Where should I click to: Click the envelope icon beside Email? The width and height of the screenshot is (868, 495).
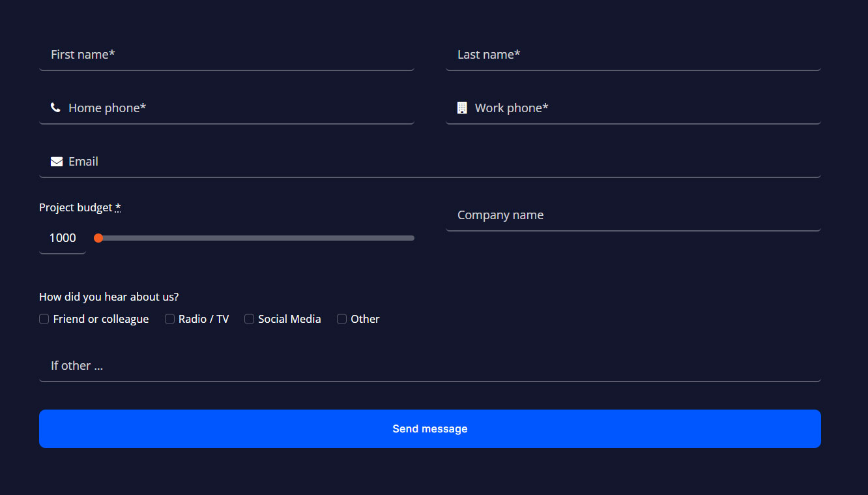point(57,161)
